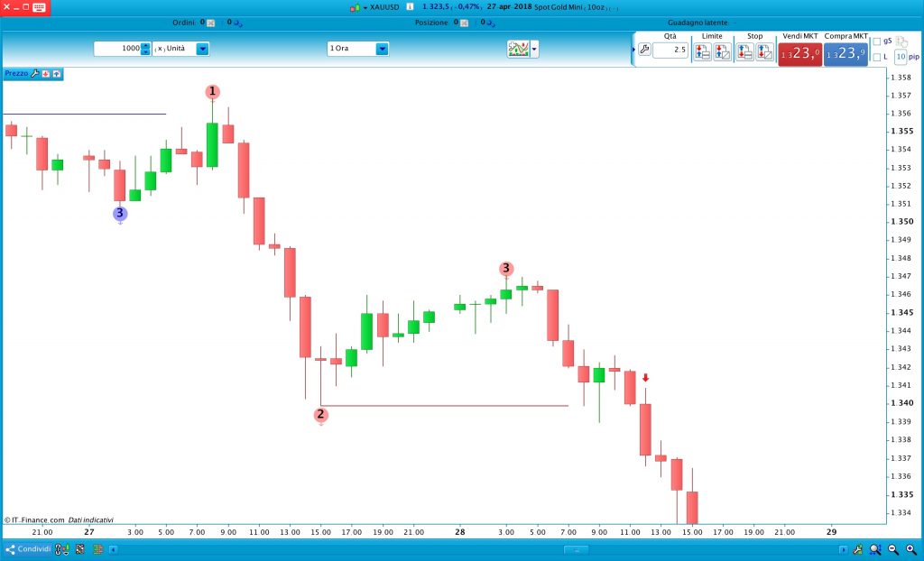
Task: Click the units field showing 1000
Action: [117, 49]
